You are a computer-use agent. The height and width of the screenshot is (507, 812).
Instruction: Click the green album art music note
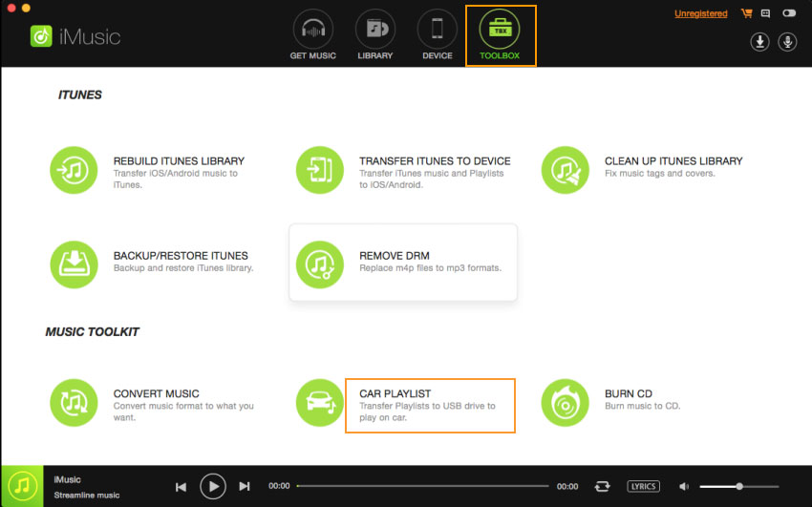22,486
